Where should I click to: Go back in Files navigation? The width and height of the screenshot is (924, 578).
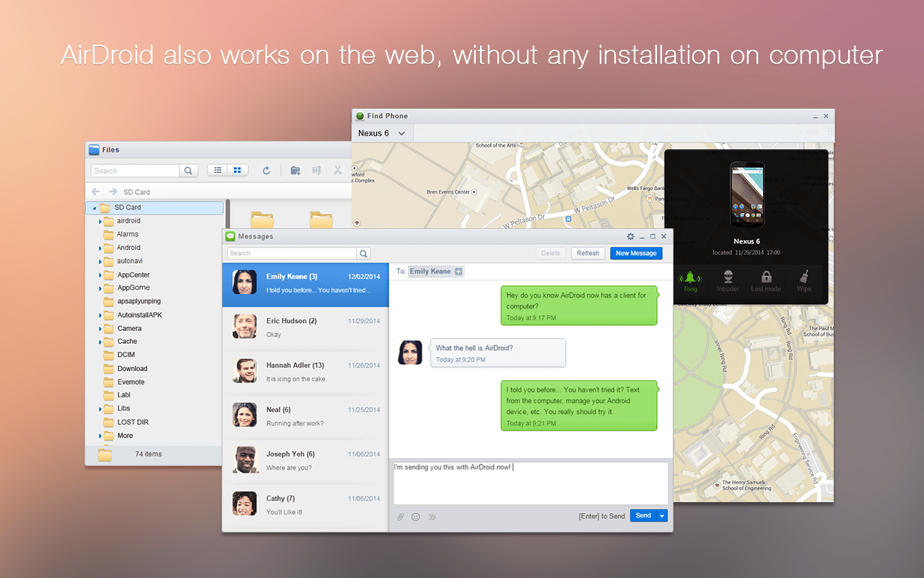pyautogui.click(x=95, y=191)
